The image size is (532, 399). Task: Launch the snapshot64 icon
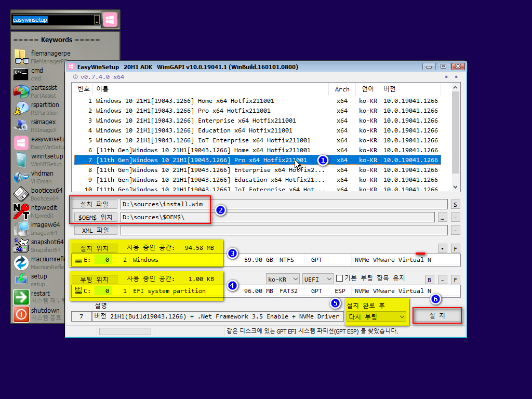point(21,245)
